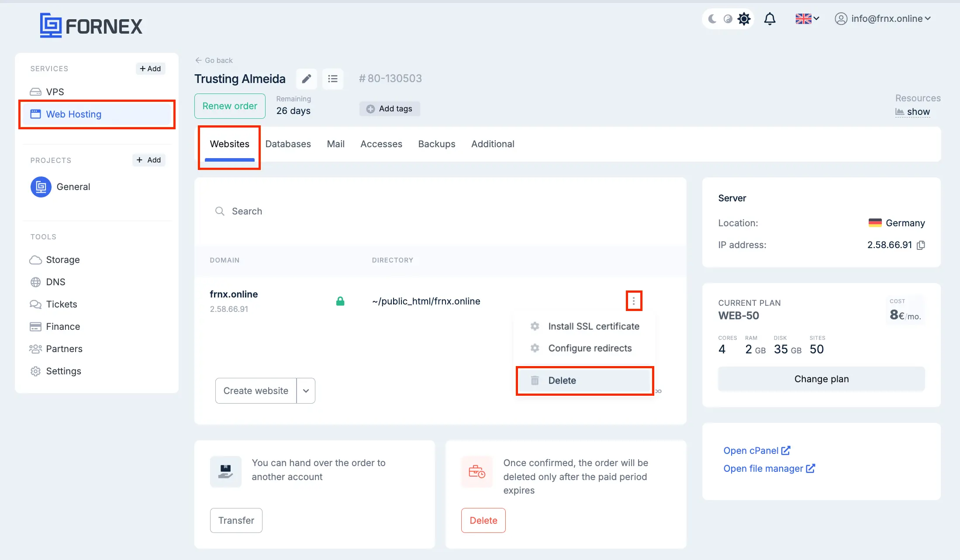Show resources chart
960x560 pixels.
(x=913, y=112)
